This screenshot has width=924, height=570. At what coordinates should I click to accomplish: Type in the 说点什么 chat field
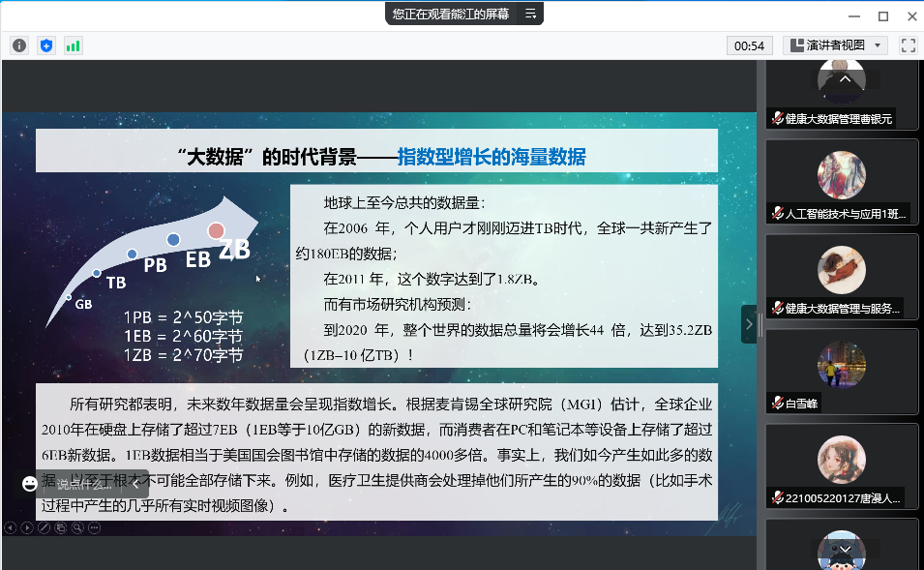tap(85, 483)
